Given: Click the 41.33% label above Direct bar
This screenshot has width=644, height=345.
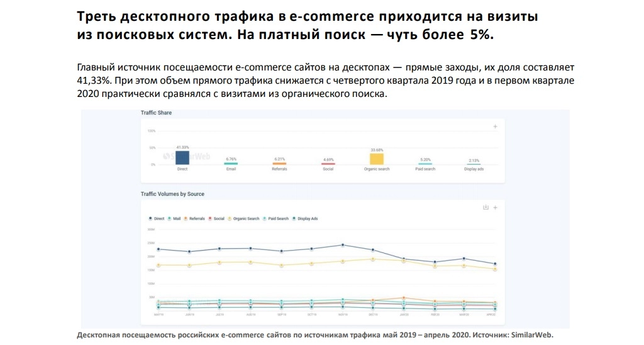Looking at the screenshot, I should pyautogui.click(x=182, y=147).
